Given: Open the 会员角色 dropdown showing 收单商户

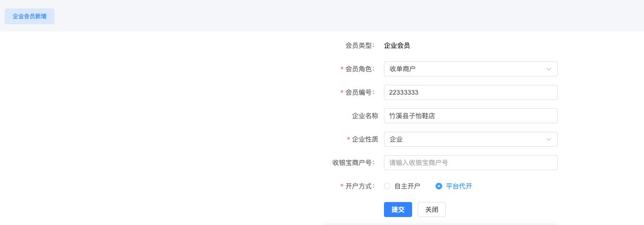Looking at the screenshot, I should point(471,69).
